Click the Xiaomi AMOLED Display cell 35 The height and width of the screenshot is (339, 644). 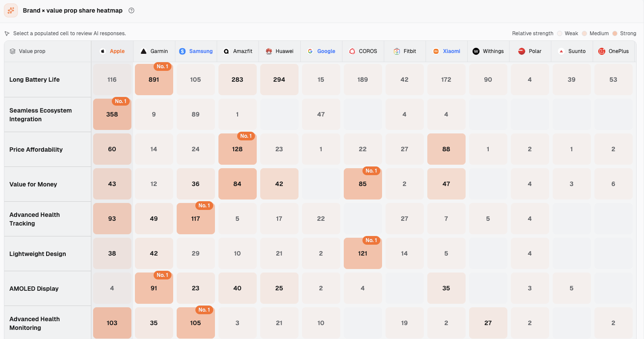tap(446, 288)
